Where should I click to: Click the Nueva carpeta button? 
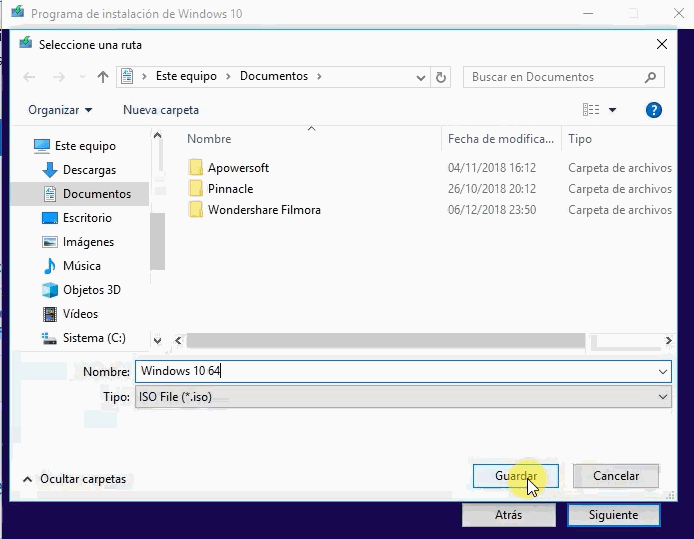coord(161,110)
